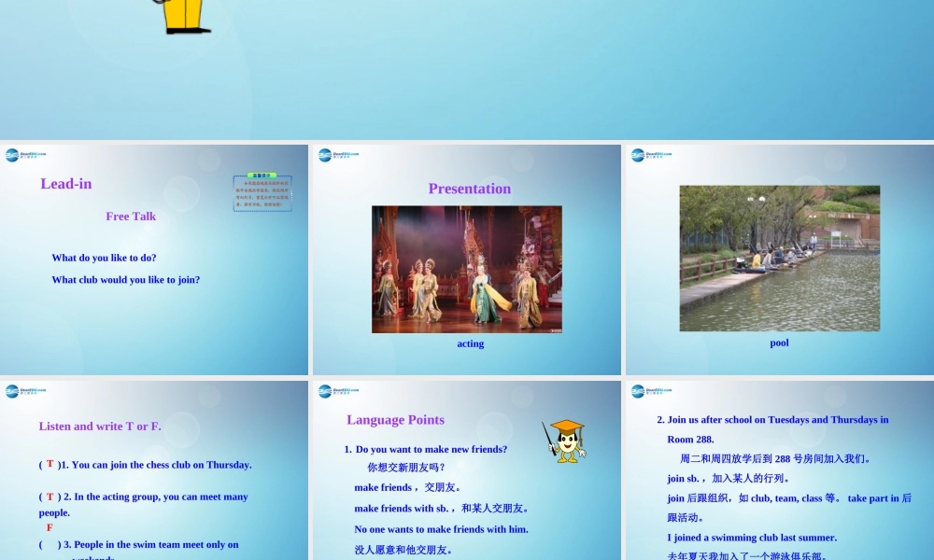This screenshot has height=560, width=934.
Task: Click the DearEDU logo on the Join us slide
Action: pos(650,392)
